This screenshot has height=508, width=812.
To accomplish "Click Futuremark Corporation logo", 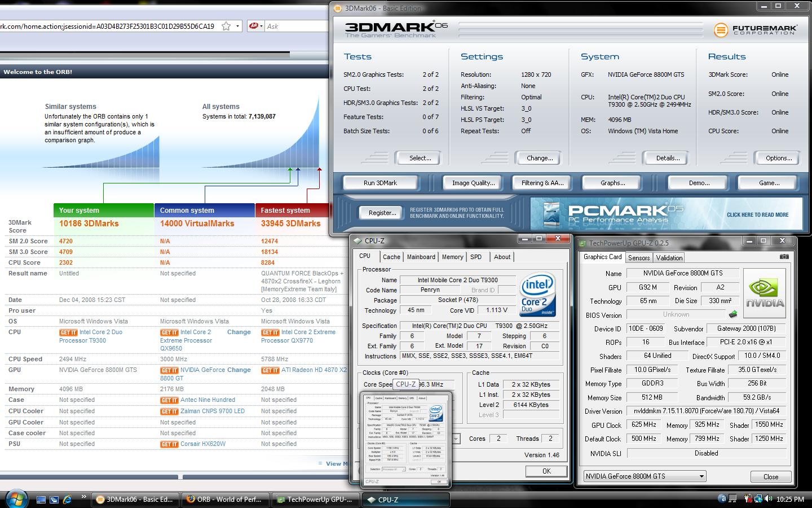I will click(756, 30).
